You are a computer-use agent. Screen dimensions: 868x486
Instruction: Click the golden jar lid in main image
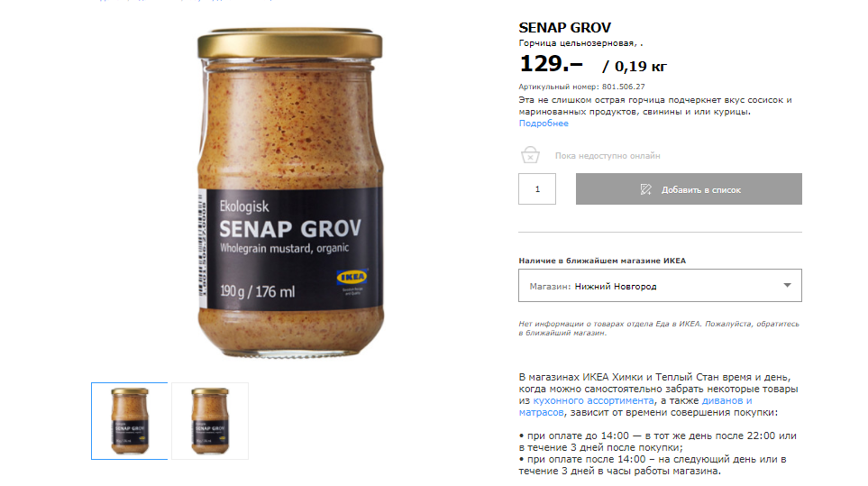tap(290, 44)
